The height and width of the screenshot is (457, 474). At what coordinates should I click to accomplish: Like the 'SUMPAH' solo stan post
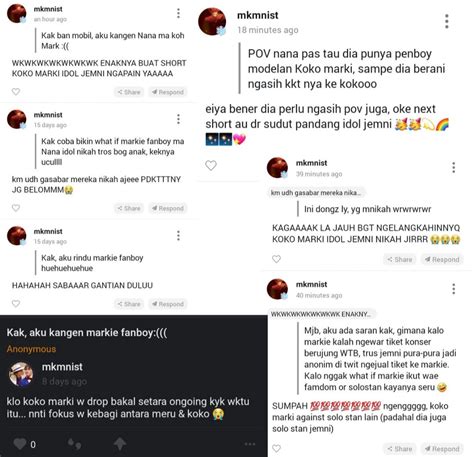(276, 448)
